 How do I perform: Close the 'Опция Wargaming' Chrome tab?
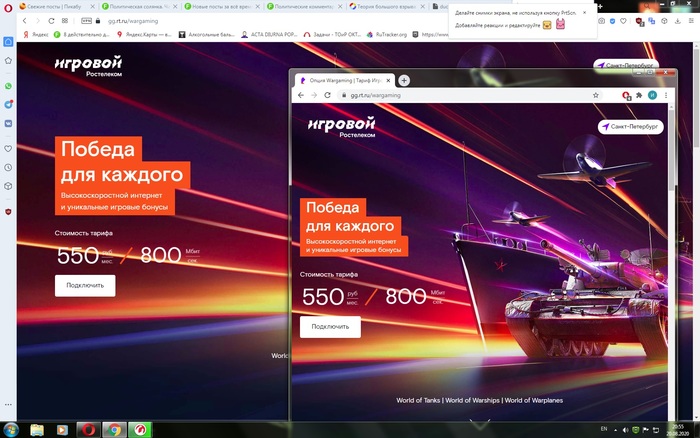click(x=388, y=80)
